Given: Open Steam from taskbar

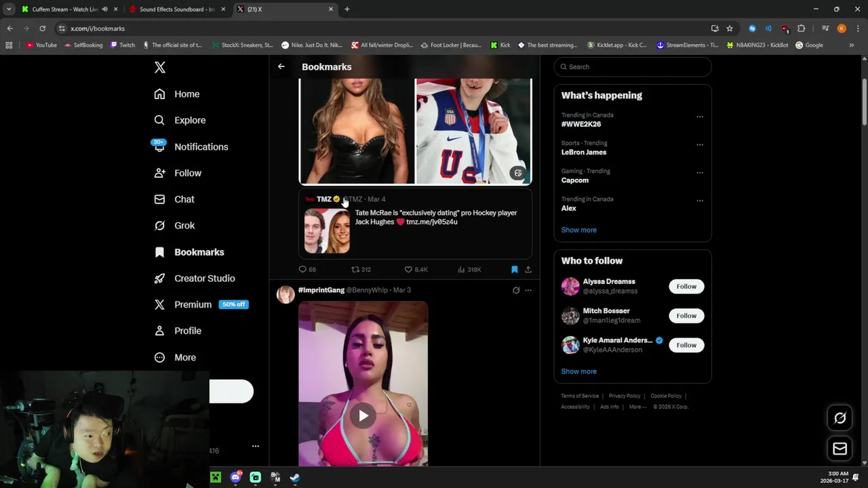Looking at the screenshot, I should click(x=295, y=477).
